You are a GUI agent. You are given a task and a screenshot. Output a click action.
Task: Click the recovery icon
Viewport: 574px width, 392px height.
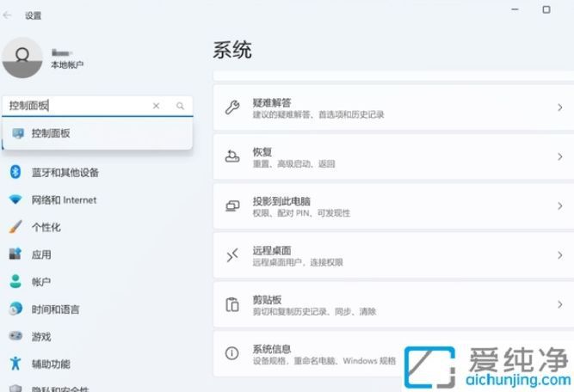click(232, 156)
